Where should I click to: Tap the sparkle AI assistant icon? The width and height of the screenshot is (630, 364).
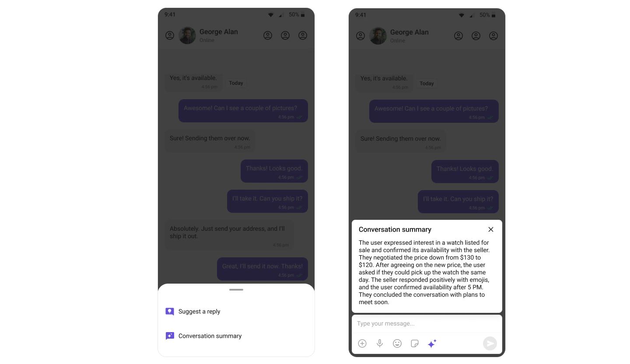432,343
